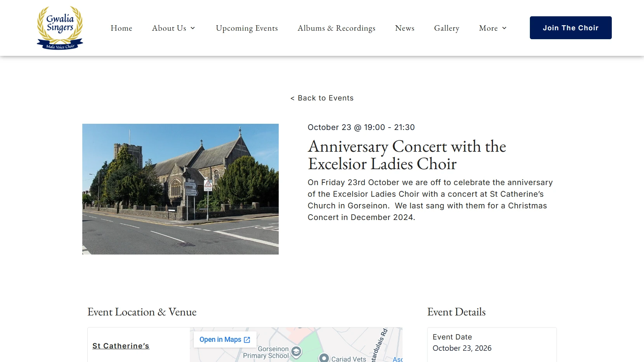
Task: Expand the About Us chevron
Action: coord(193,28)
